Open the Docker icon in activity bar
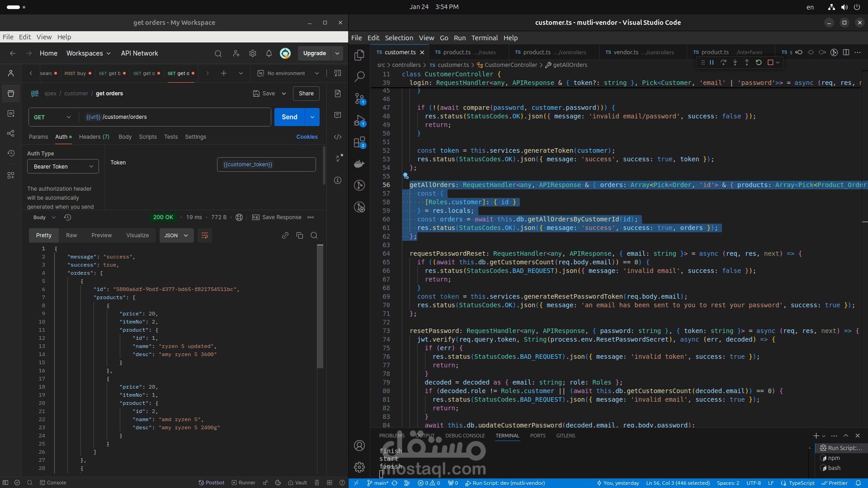This screenshot has height=488, width=868. (x=359, y=164)
